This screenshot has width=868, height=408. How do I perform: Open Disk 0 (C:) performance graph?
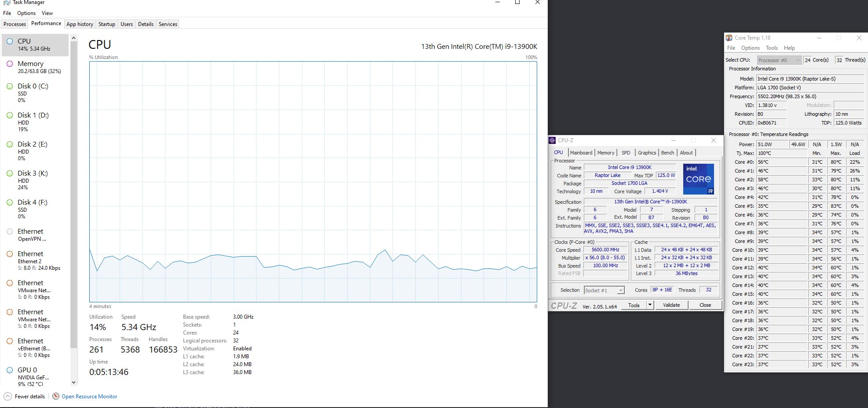point(35,93)
